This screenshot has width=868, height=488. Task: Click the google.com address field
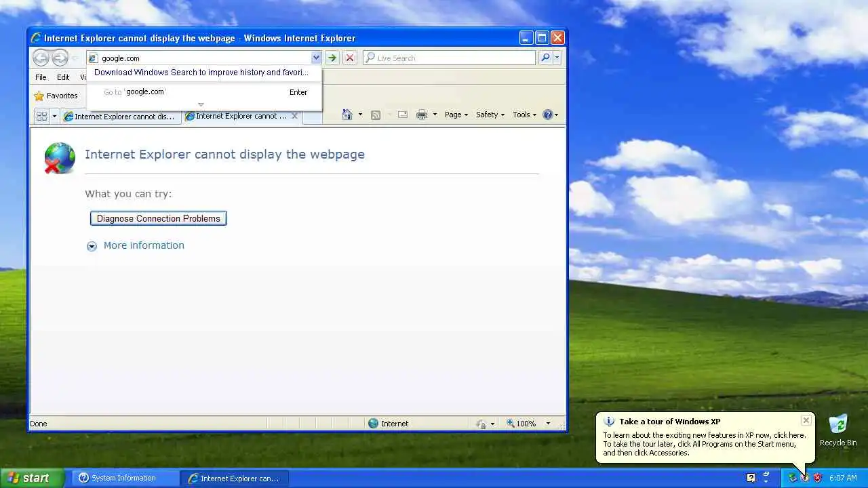pos(204,58)
